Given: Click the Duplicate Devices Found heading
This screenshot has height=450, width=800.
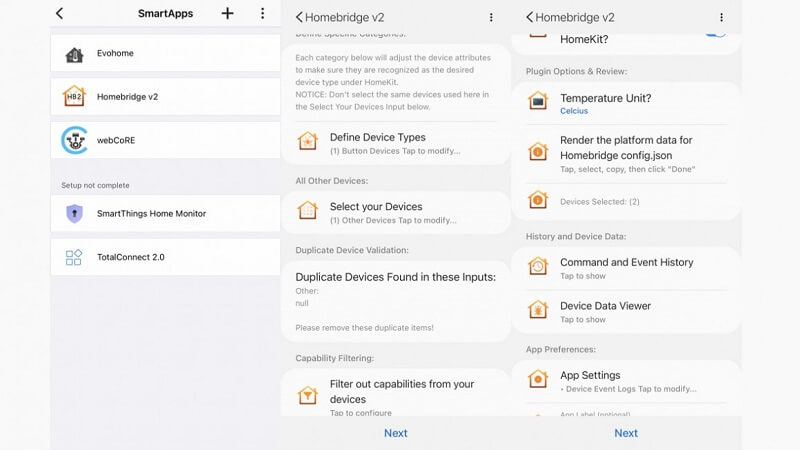Looking at the screenshot, I should (x=395, y=277).
